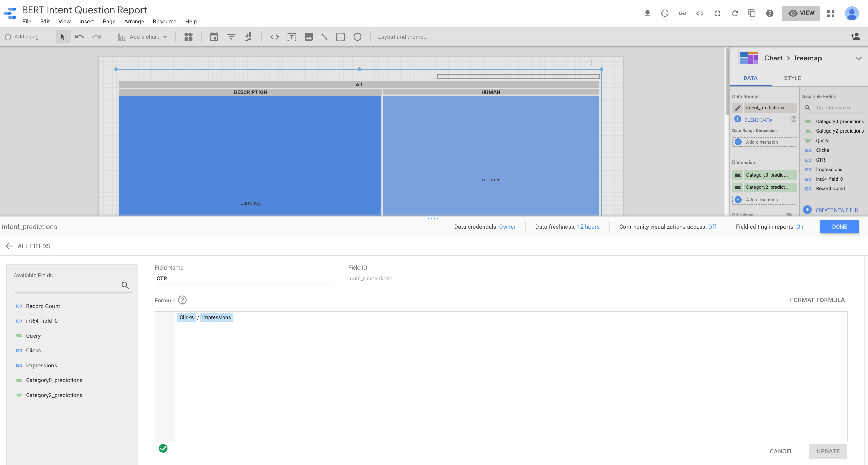Click the date range control icon

214,37
